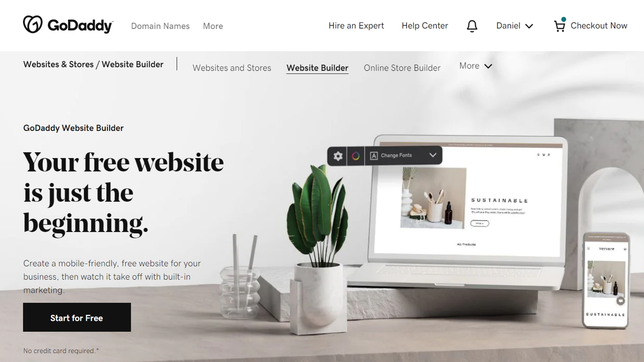
Task: Click the settings gear icon in website builder
Action: pyautogui.click(x=337, y=156)
